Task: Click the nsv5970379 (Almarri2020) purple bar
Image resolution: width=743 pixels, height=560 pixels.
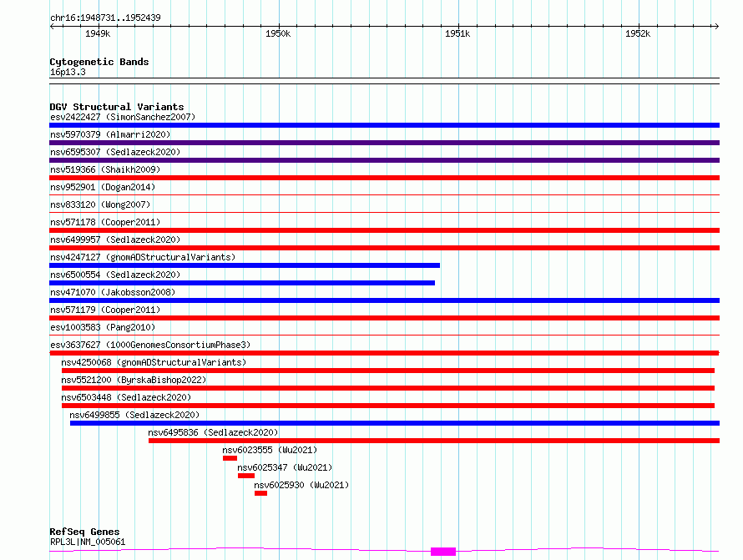Action: 384,143
